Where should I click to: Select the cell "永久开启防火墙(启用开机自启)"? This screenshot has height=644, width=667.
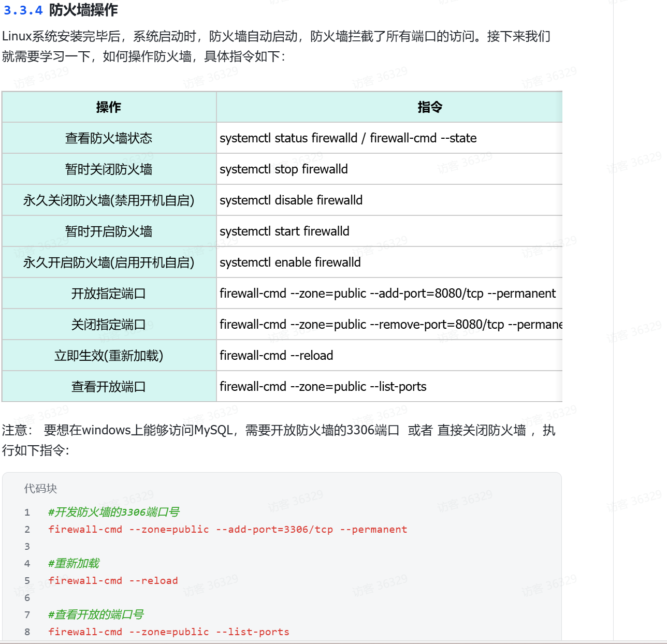click(x=109, y=262)
